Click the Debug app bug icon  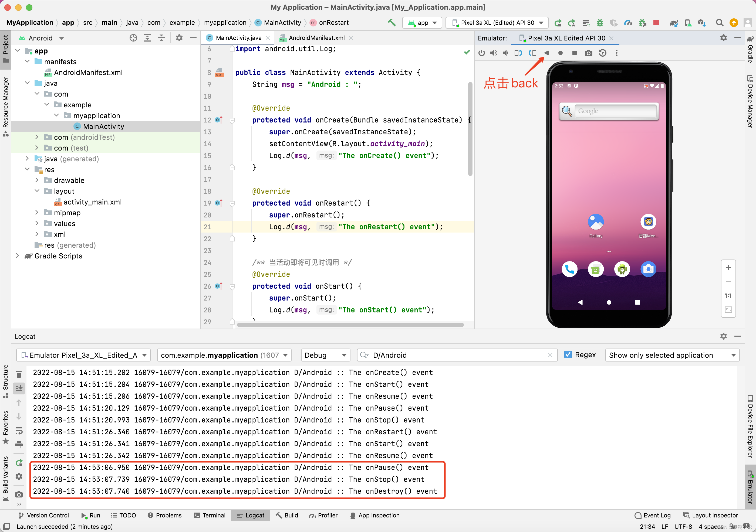click(600, 23)
